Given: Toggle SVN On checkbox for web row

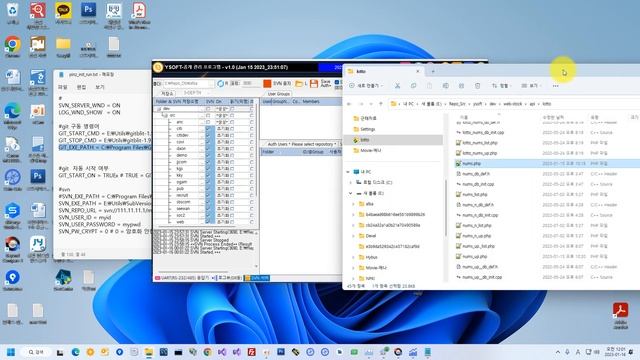Looking at the screenshot, I should pos(208,222).
